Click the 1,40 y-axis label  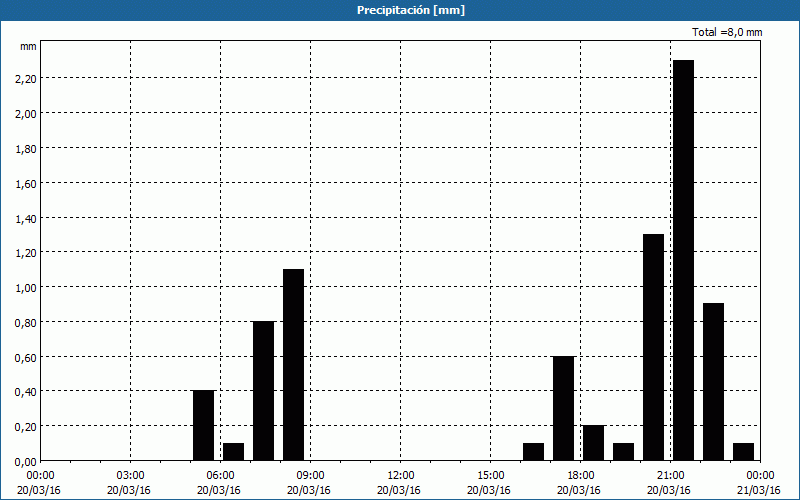26,218
